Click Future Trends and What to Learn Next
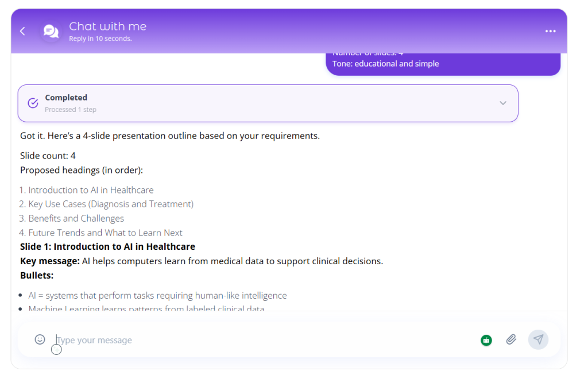Screen dimensions: 588x371 tap(105, 233)
